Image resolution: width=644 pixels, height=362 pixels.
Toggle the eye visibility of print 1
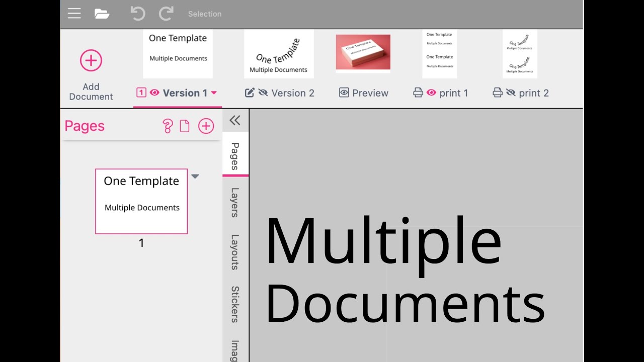tap(431, 93)
